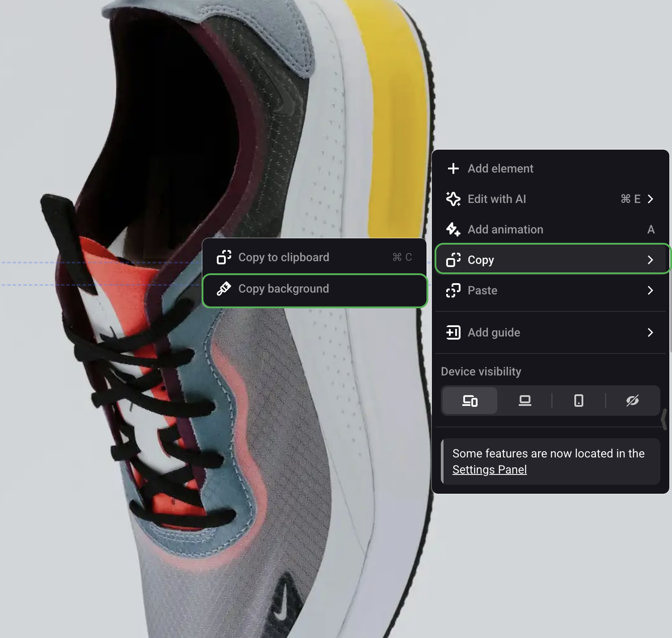Viewport: 672px width, 638px height.
Task: Expand the Paste submenu chevron
Action: pyautogui.click(x=650, y=290)
